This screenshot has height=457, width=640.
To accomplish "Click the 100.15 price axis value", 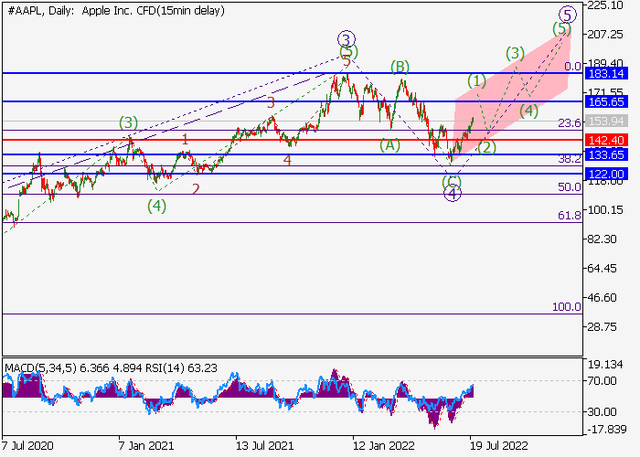I will click(x=605, y=210).
